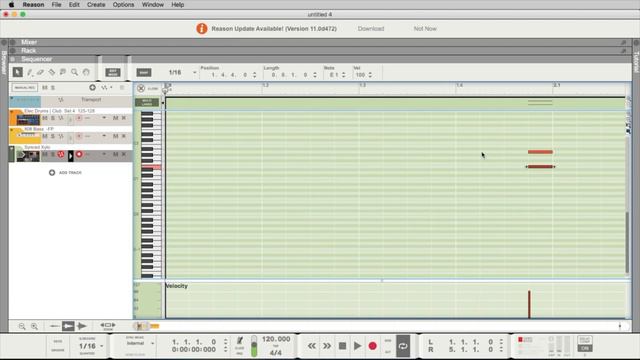The width and height of the screenshot is (640, 360).
Task: Solo the Elec Drums track
Action: [53, 118]
